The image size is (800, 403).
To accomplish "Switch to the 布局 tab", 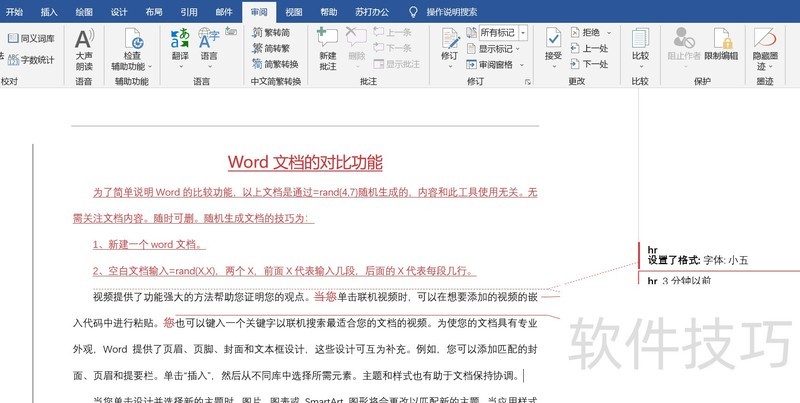I will coord(154,12).
